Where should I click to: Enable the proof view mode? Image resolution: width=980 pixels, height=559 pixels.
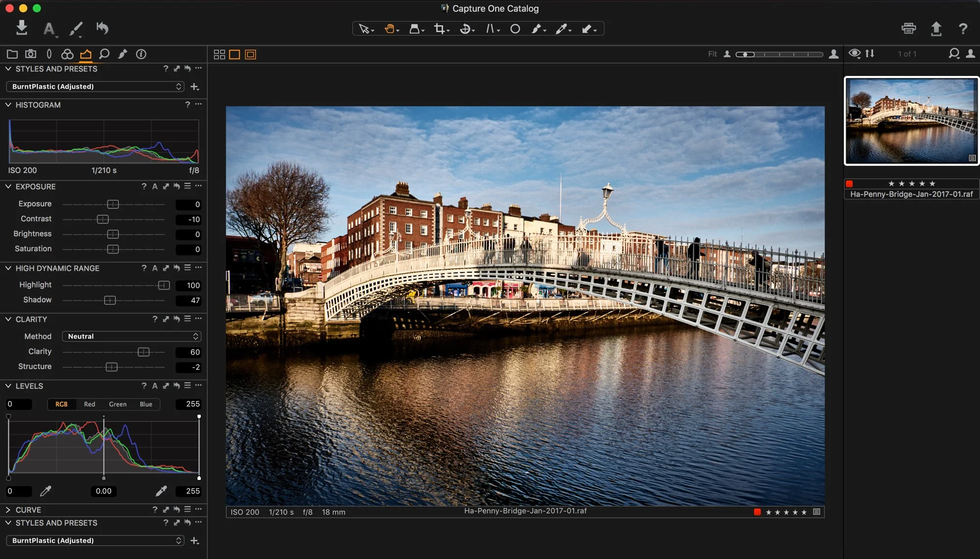250,54
